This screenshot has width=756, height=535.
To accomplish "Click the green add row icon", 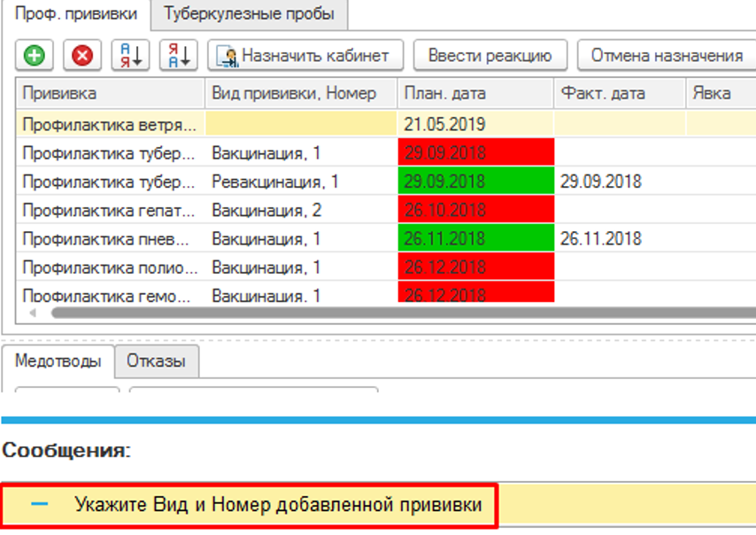I will [35, 56].
